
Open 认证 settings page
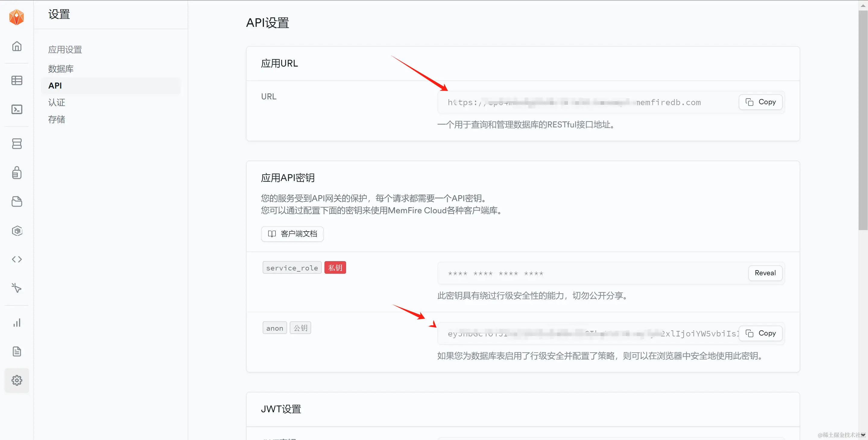(x=57, y=102)
